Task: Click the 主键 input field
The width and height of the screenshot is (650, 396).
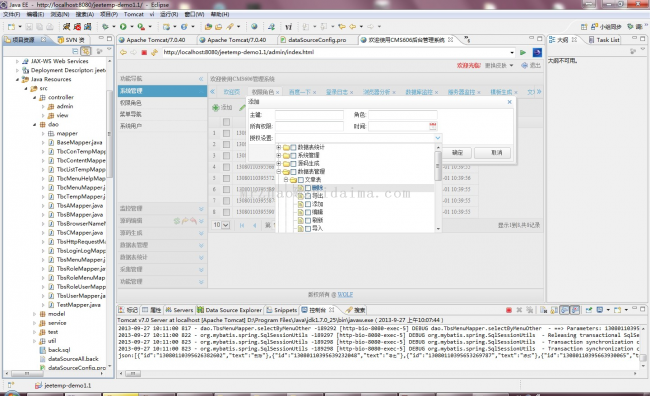Action: (x=309, y=115)
